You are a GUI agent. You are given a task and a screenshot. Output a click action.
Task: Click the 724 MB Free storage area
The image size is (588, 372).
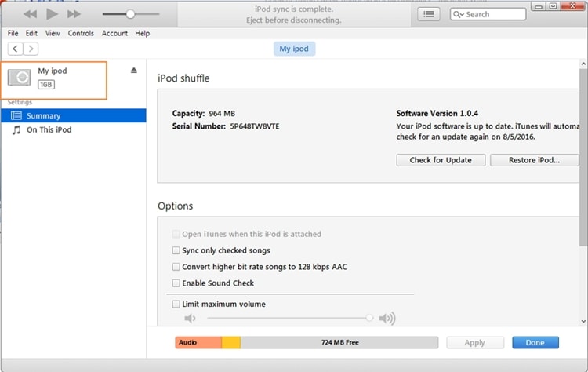(339, 342)
